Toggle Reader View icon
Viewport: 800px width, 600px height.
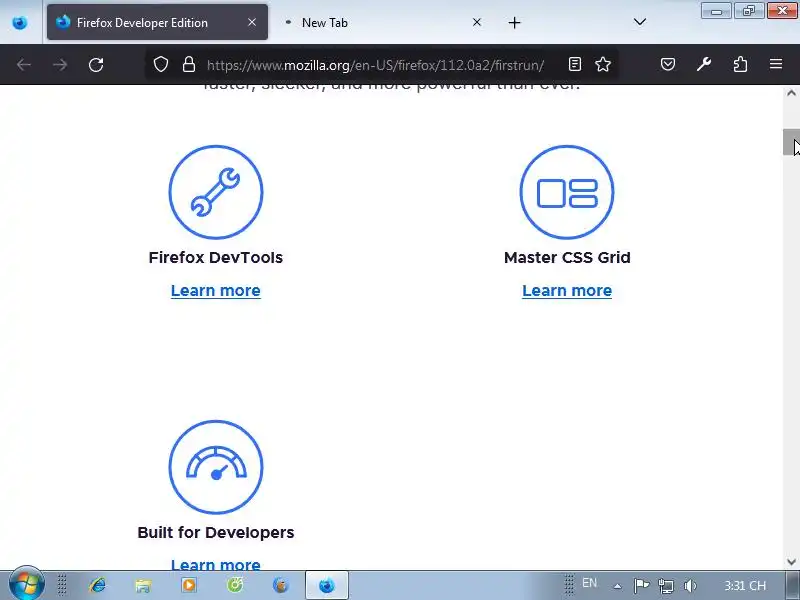click(x=575, y=64)
